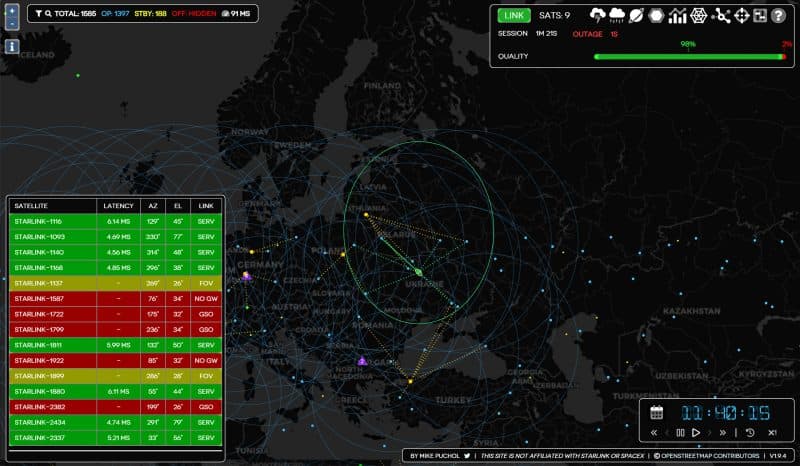Image resolution: width=800 pixels, height=466 pixels.
Task: Click the map zoom in plus button
Action: [12, 13]
